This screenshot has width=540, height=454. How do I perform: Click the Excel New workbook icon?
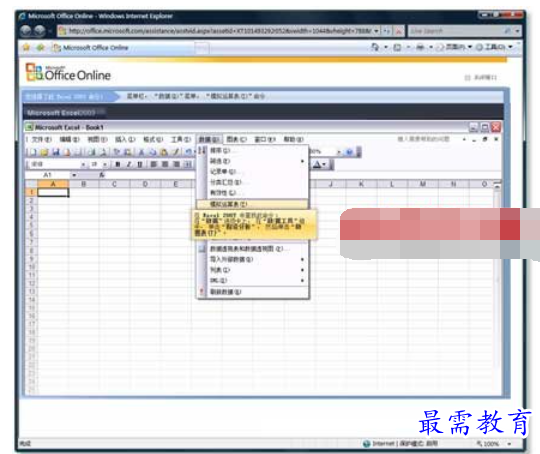[x=33, y=152]
